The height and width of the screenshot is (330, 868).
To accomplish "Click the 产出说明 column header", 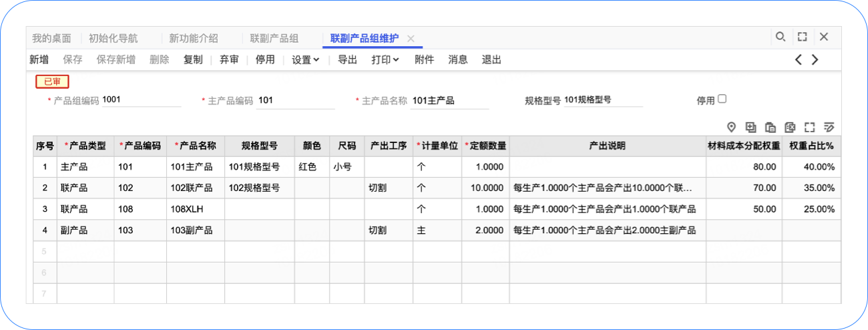I will pyautogui.click(x=608, y=146).
